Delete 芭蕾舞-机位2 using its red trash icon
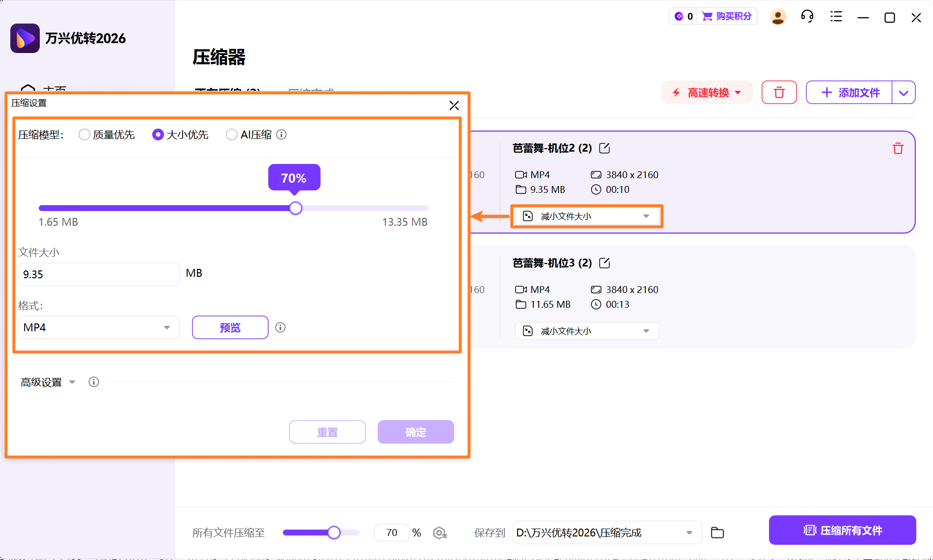933x560 pixels. coord(898,148)
